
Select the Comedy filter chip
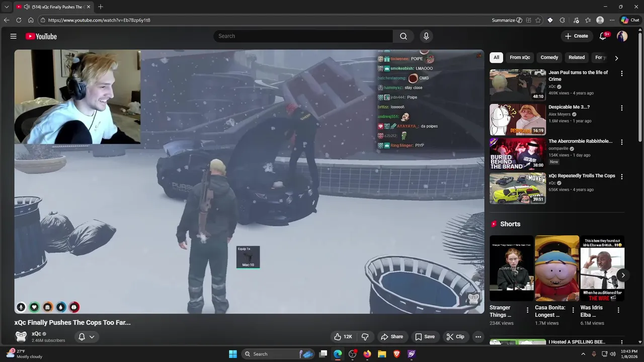(x=549, y=57)
